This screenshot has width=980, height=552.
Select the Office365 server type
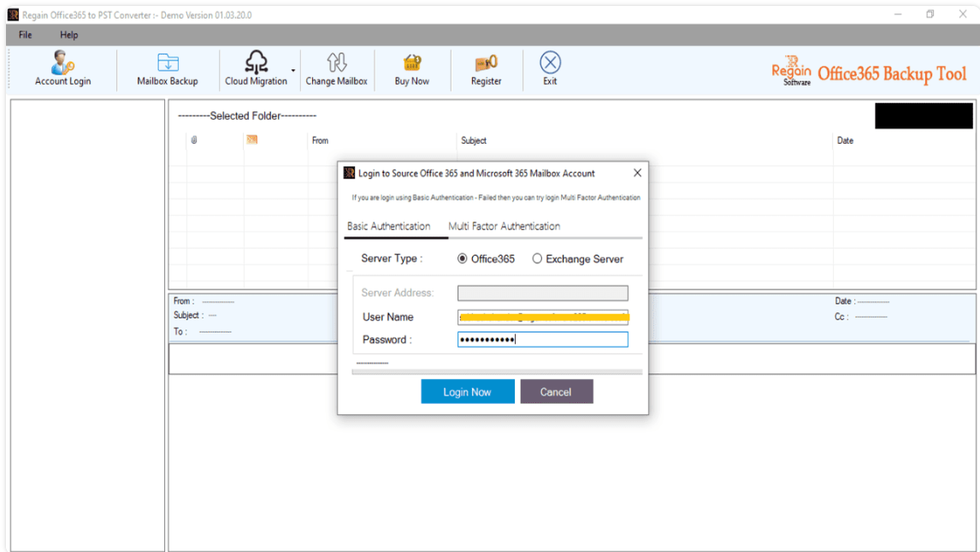pyautogui.click(x=462, y=258)
